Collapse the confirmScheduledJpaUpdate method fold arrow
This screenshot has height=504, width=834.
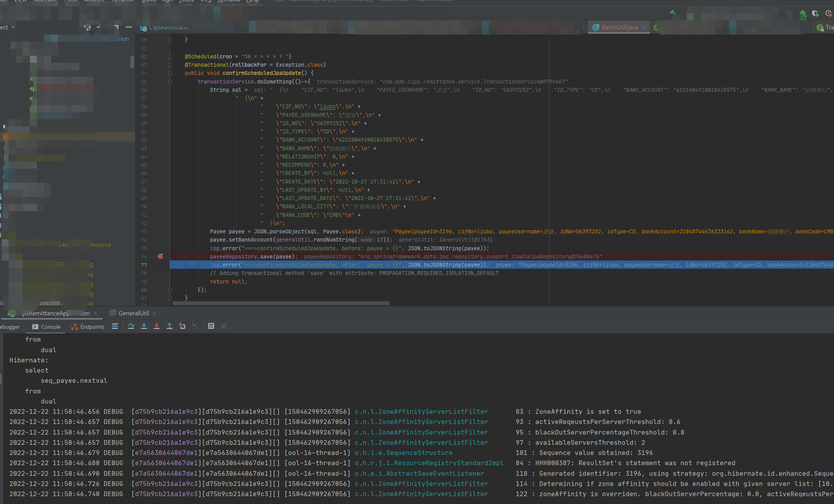[169, 73]
